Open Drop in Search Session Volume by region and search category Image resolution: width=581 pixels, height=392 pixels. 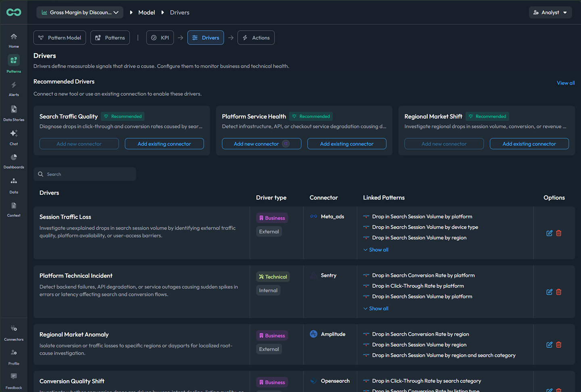pyautogui.click(x=444, y=355)
